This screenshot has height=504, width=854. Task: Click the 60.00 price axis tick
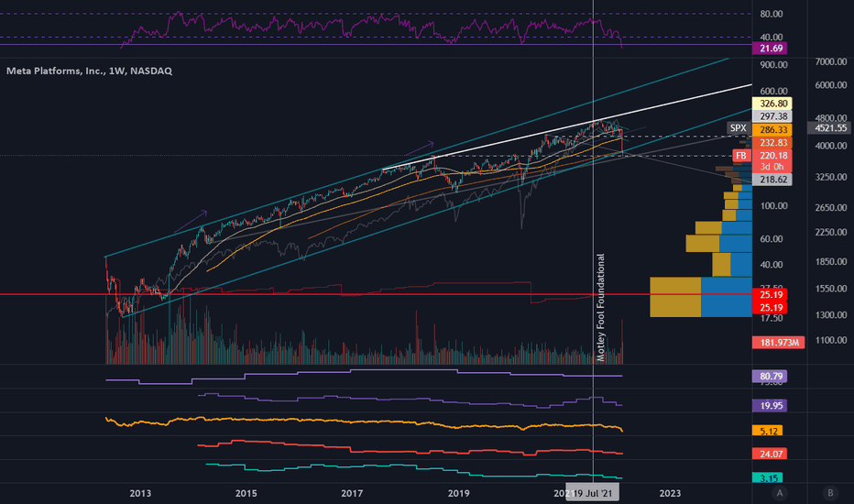[x=772, y=238]
